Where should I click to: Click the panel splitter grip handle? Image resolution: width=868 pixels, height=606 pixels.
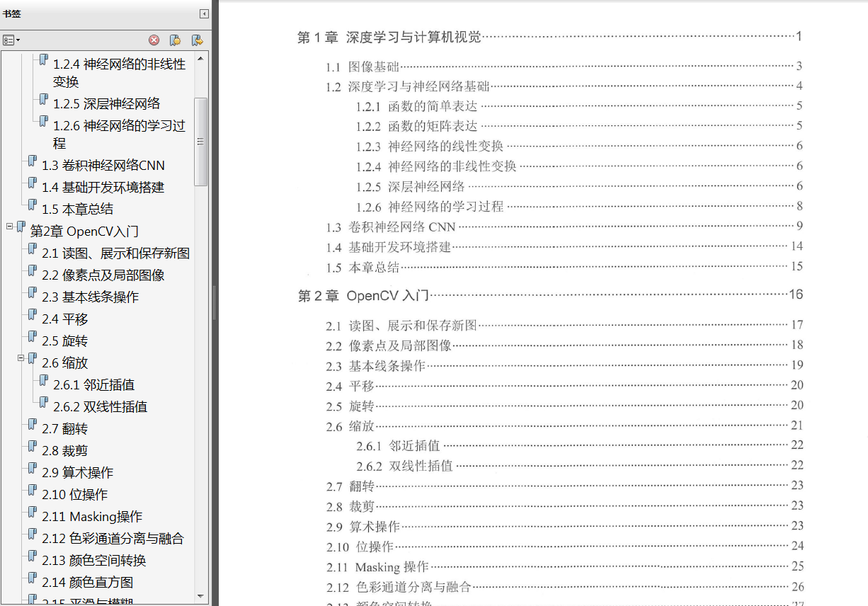[x=214, y=303]
